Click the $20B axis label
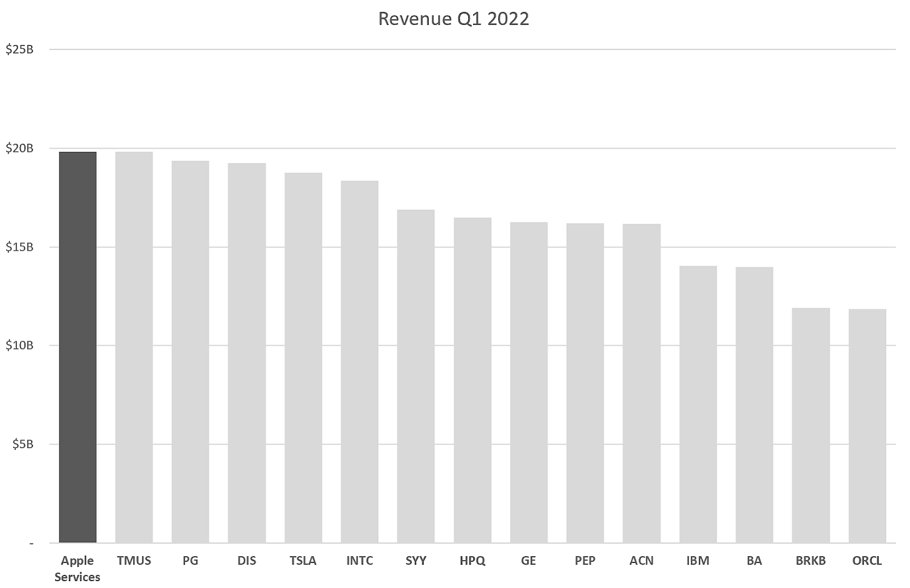 pos(19,148)
